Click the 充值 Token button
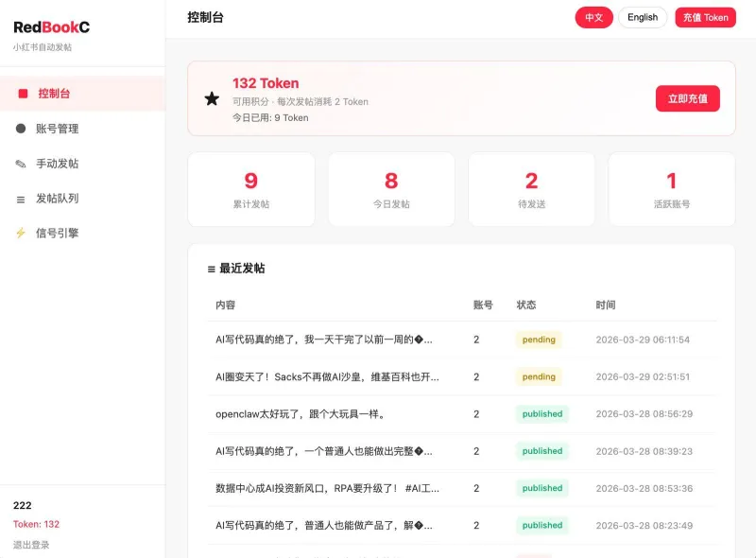756x558 pixels. tap(705, 17)
